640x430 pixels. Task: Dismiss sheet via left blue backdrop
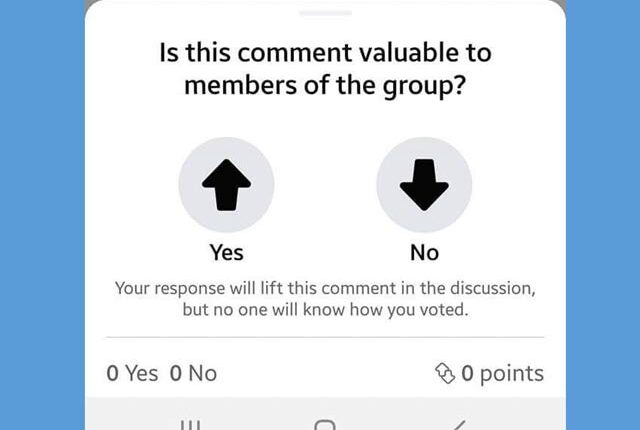tap(42, 215)
